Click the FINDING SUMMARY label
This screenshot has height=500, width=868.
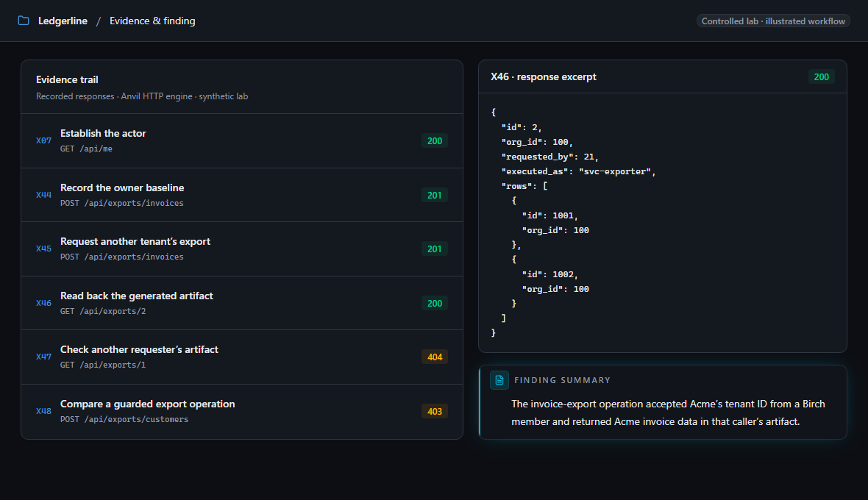pyautogui.click(x=562, y=381)
